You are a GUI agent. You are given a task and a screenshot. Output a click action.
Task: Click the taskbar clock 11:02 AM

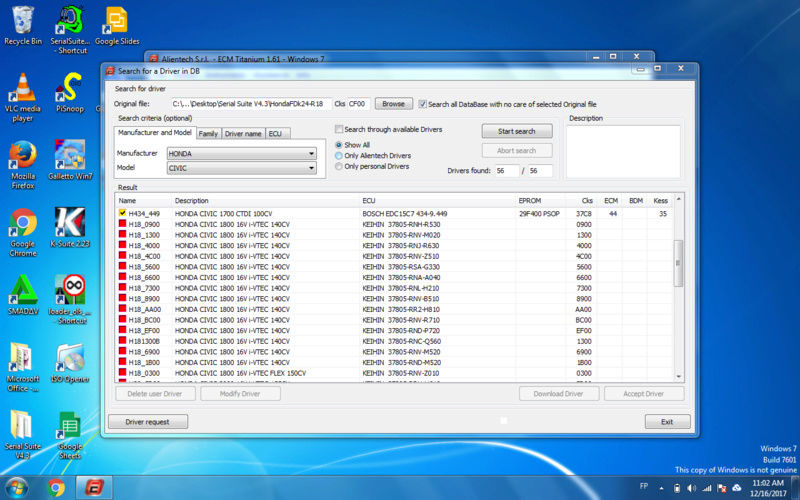click(x=767, y=483)
